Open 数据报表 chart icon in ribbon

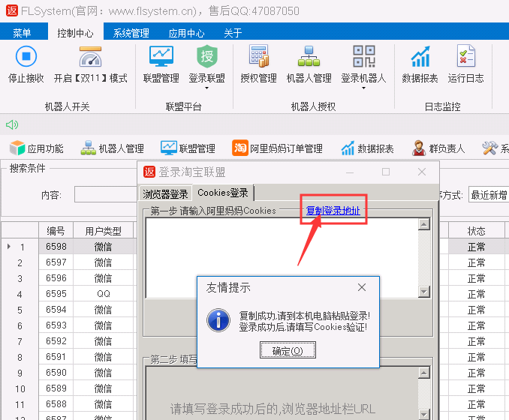420,57
